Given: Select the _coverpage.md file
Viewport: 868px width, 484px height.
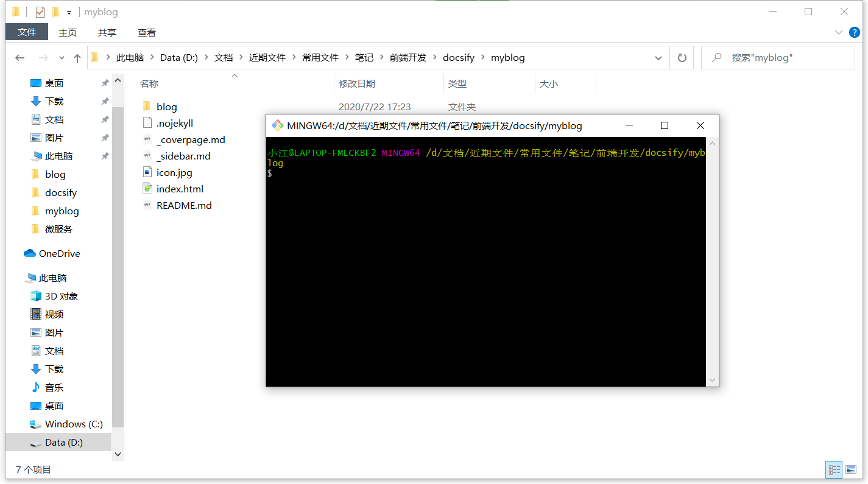Looking at the screenshot, I should [x=190, y=139].
